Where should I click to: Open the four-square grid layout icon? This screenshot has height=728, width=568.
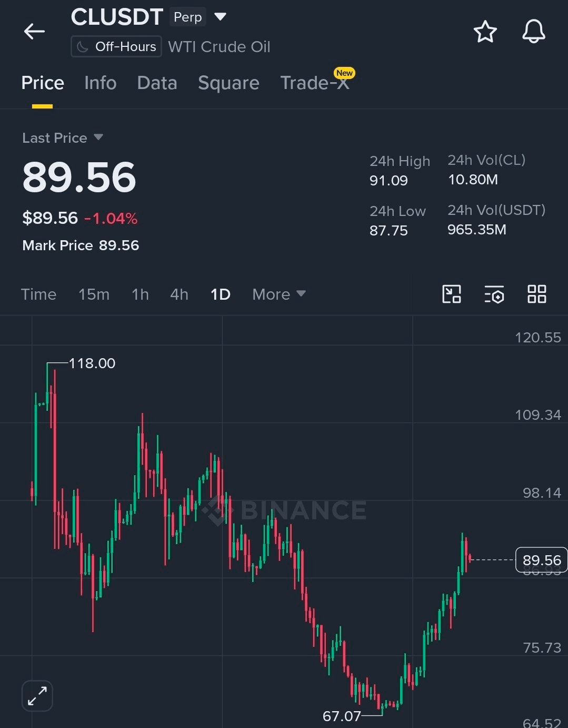537,294
